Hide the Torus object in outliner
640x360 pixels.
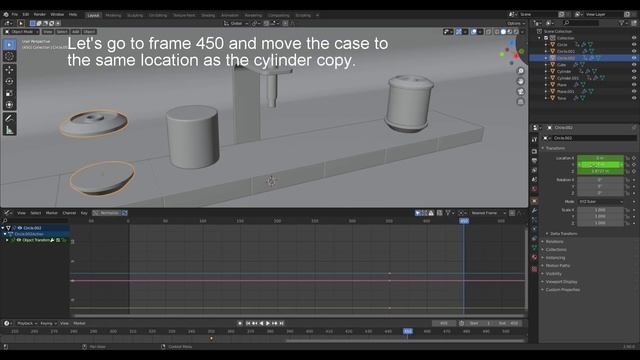coord(634,98)
